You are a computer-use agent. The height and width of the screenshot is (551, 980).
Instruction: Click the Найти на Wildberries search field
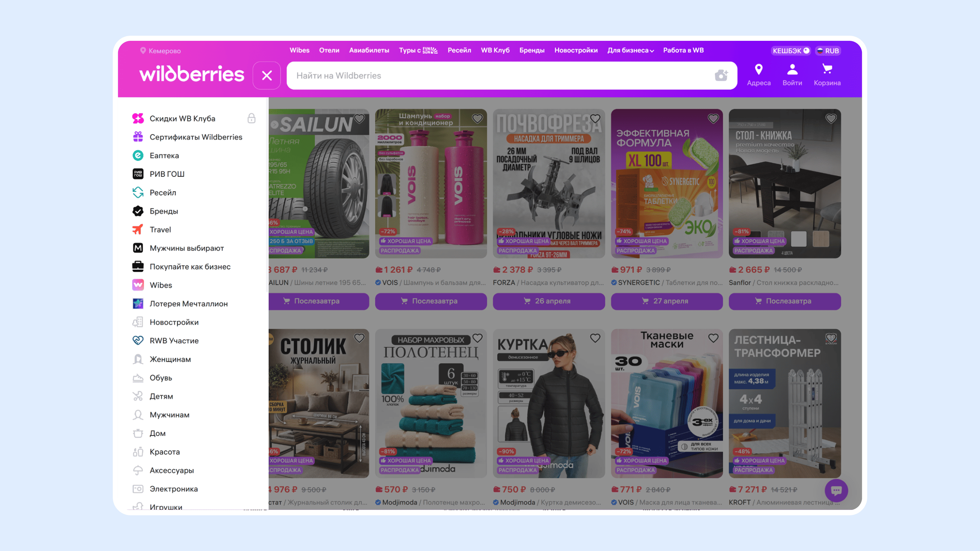pos(512,75)
